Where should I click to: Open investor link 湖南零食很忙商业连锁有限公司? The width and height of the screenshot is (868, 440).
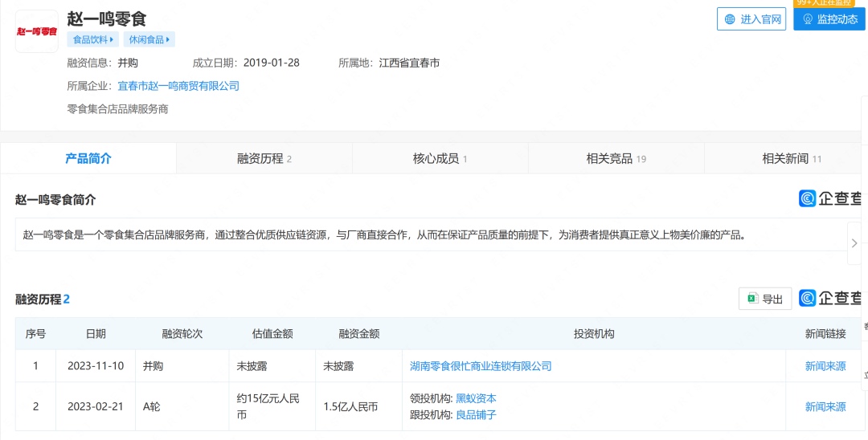click(481, 366)
